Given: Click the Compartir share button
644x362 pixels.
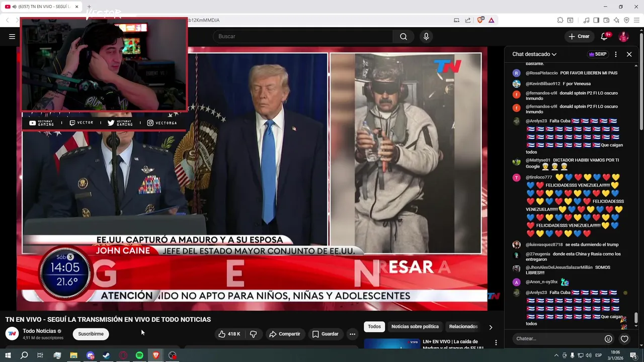Looking at the screenshot, I should (x=284, y=334).
